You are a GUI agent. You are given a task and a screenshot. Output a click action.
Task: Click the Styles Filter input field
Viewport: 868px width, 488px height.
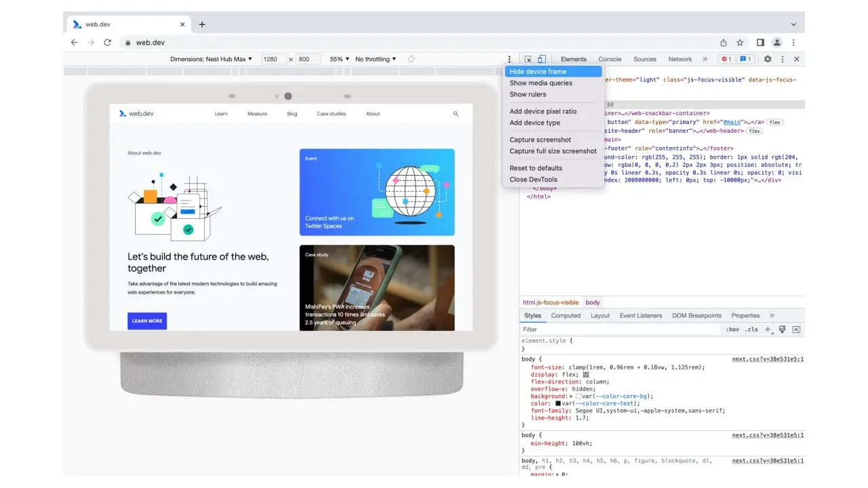617,329
